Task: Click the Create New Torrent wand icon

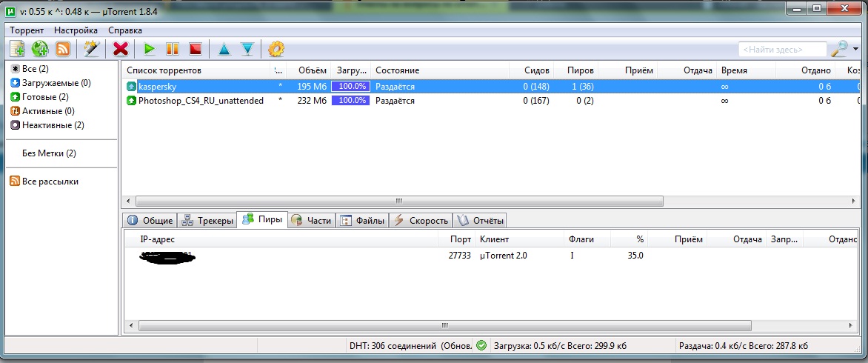Action: click(91, 49)
